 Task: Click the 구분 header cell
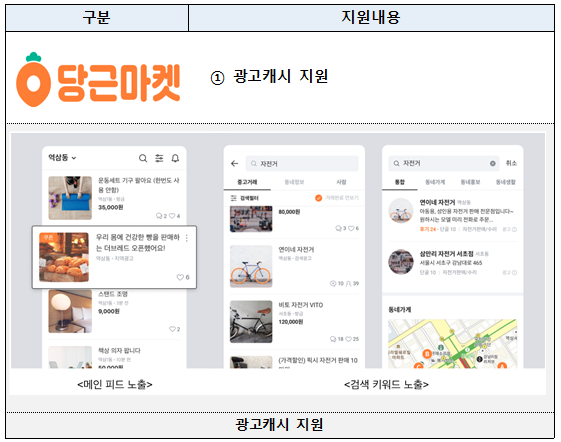[x=97, y=17]
